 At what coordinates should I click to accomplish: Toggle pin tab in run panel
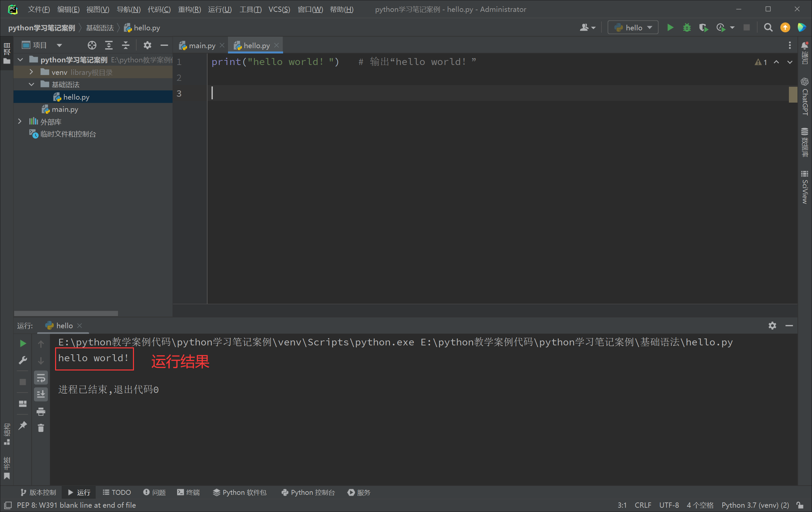(x=22, y=425)
